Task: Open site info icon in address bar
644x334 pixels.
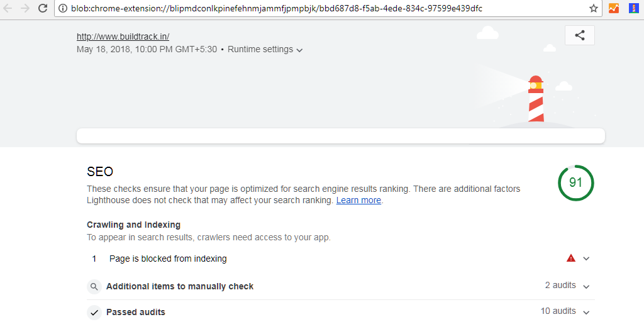Action: [x=63, y=8]
